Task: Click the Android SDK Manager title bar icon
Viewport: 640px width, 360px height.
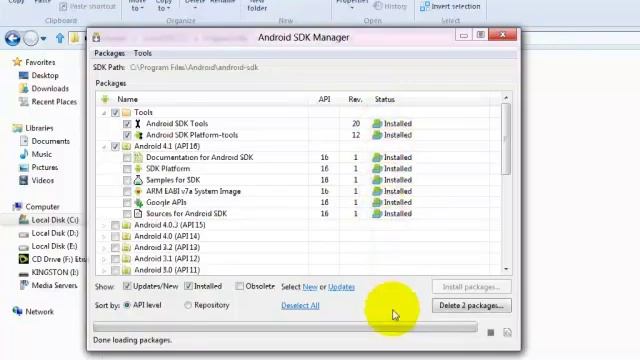Action: tap(96, 37)
